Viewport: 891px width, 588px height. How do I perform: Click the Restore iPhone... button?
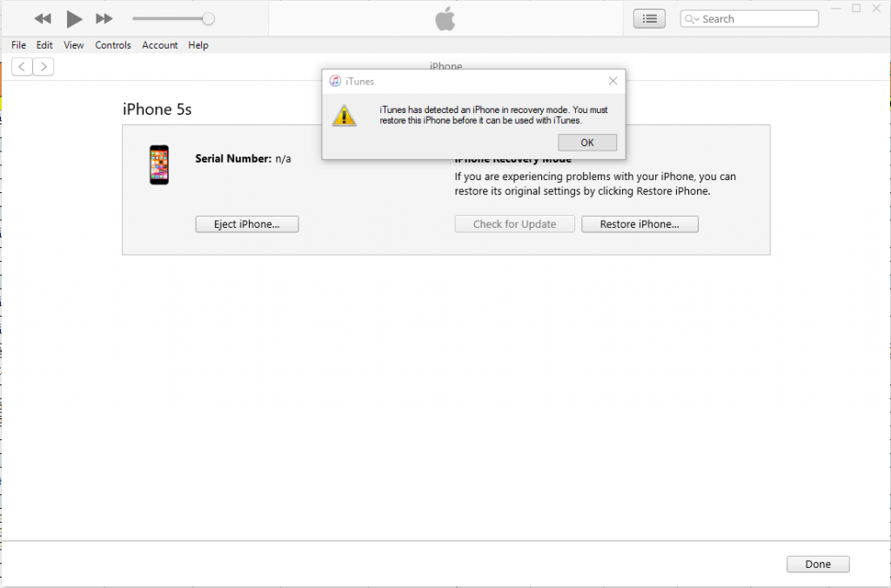(640, 224)
